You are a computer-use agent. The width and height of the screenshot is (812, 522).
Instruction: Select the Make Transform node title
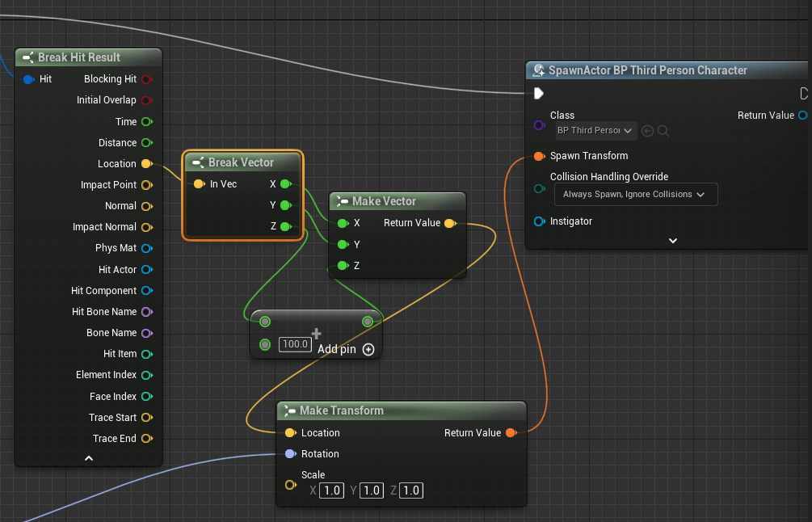[x=341, y=410]
